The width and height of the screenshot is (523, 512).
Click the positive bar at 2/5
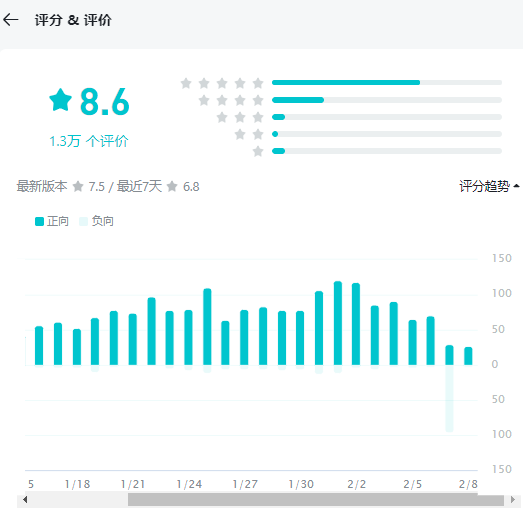point(413,343)
